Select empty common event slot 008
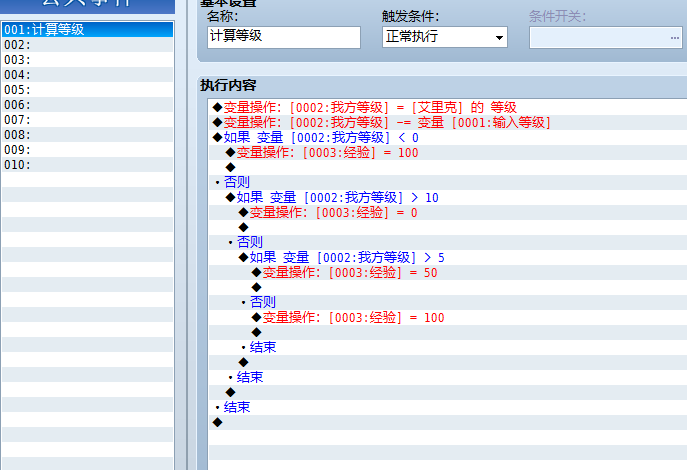Image resolution: width=687 pixels, height=470 pixels. pos(87,134)
